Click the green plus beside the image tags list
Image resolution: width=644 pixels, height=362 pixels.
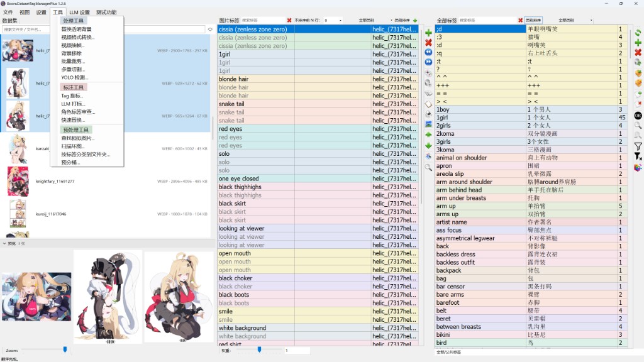428,33
